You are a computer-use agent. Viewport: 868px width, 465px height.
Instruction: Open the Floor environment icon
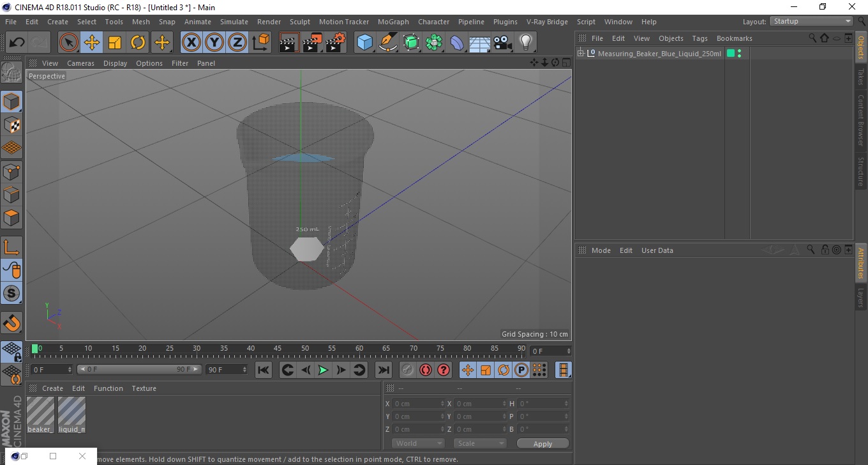click(479, 43)
